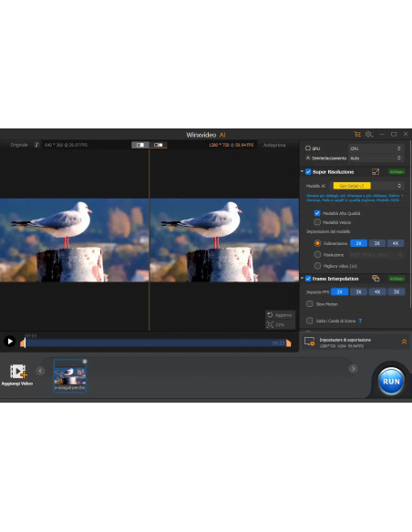This screenshot has width=412, height=532.
Task: Go to previous clips with left arrow
Action: pyautogui.click(x=40, y=371)
